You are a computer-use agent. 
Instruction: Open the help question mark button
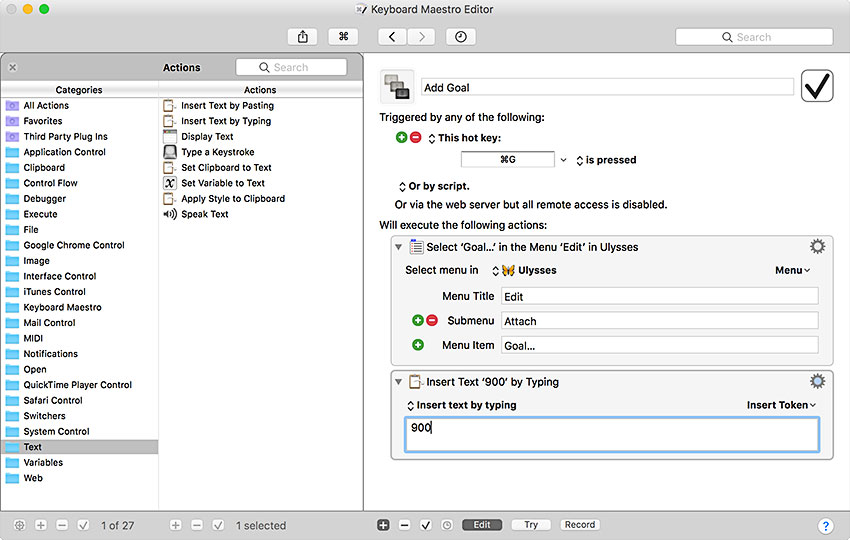pos(825,525)
